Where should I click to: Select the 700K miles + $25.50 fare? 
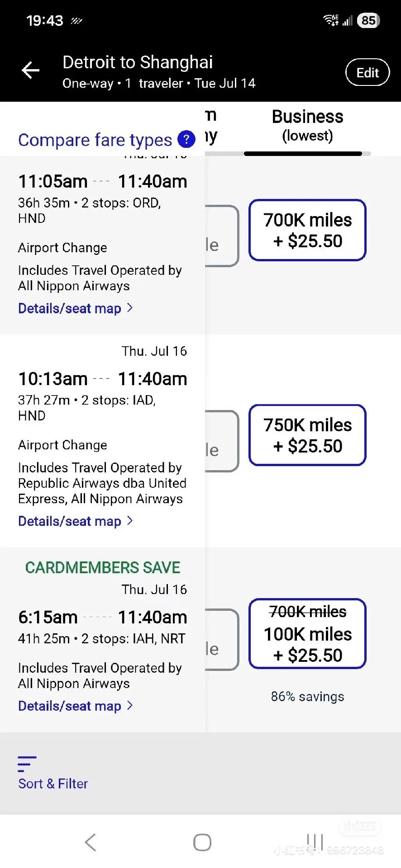pos(307,230)
